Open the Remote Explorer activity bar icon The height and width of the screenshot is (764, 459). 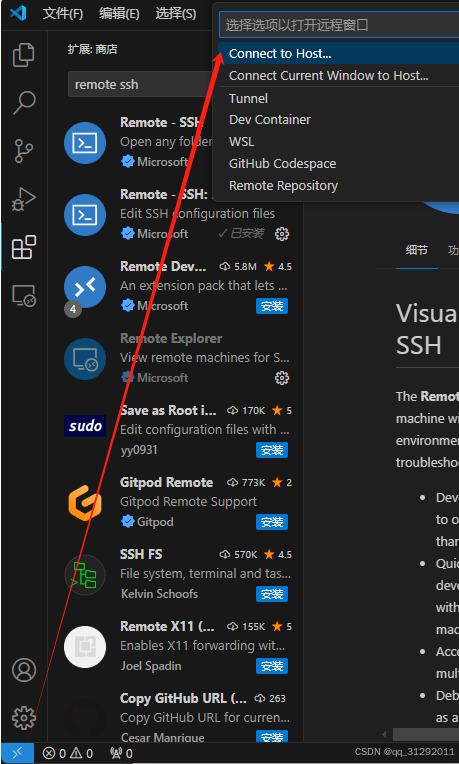tap(23, 295)
